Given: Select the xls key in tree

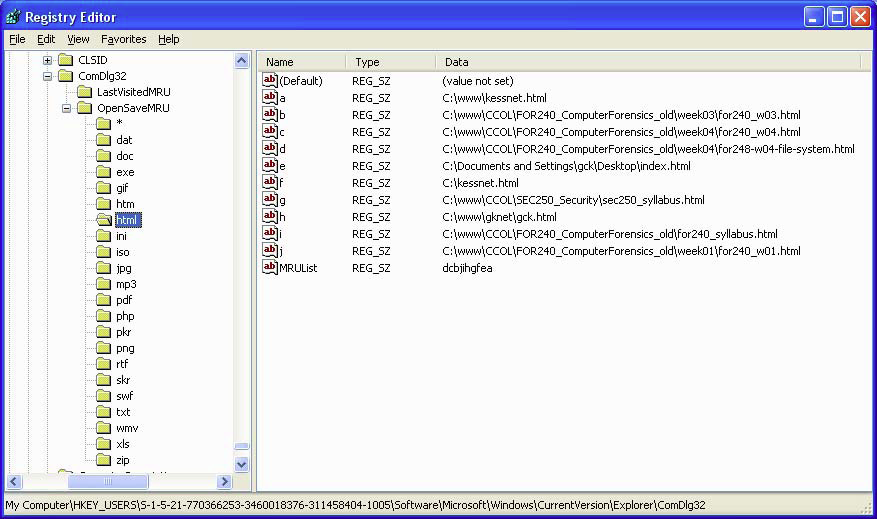Looking at the screenshot, I should coord(122,444).
